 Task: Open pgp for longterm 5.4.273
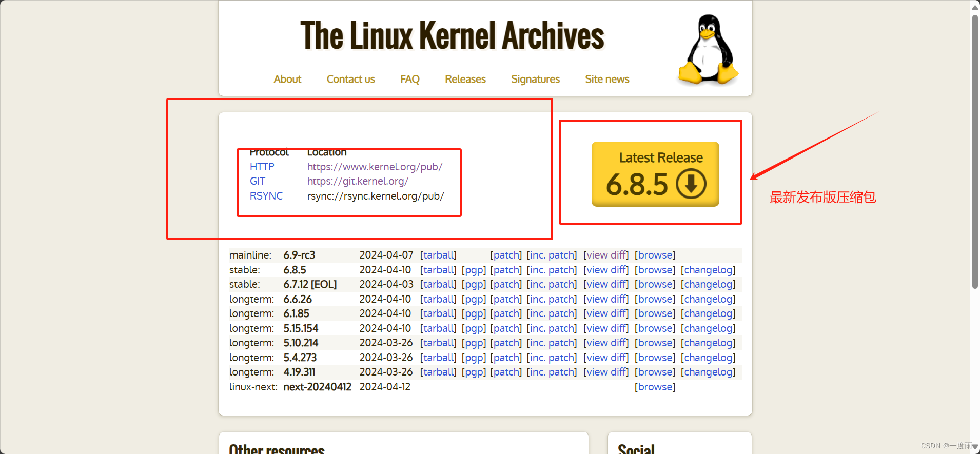tap(474, 358)
